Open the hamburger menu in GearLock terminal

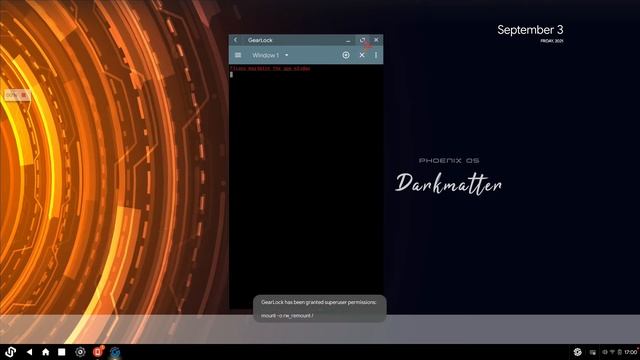(238, 55)
